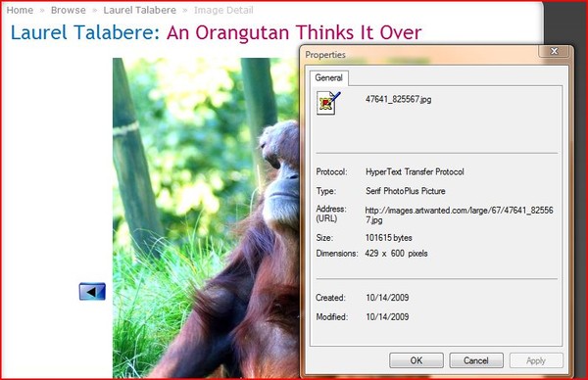The height and width of the screenshot is (380, 588).
Task: Click the An Orangutan Thinks It Over title
Action: (x=294, y=32)
